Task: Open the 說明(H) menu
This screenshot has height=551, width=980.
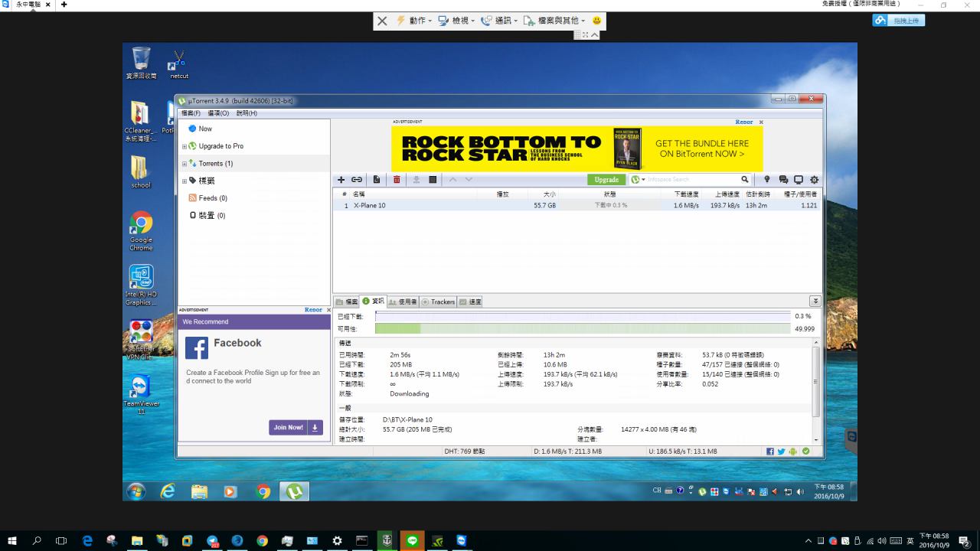Action: (247, 113)
